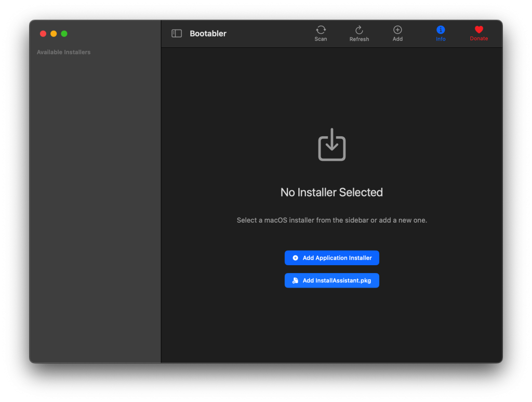Toggle the sidebar visibility icon
Screen dimensions: 532x402
pos(177,33)
